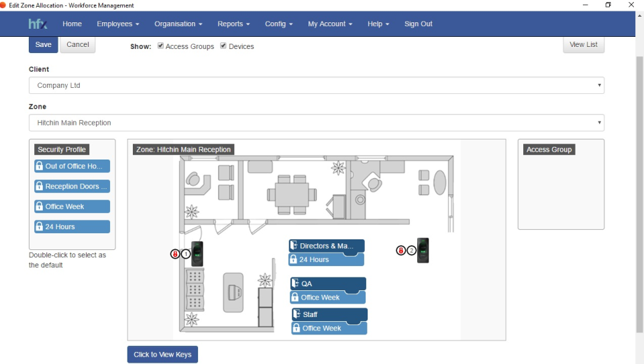This screenshot has width=644, height=364.
Task: Click the Office Week tag under QA
Action: (328, 298)
